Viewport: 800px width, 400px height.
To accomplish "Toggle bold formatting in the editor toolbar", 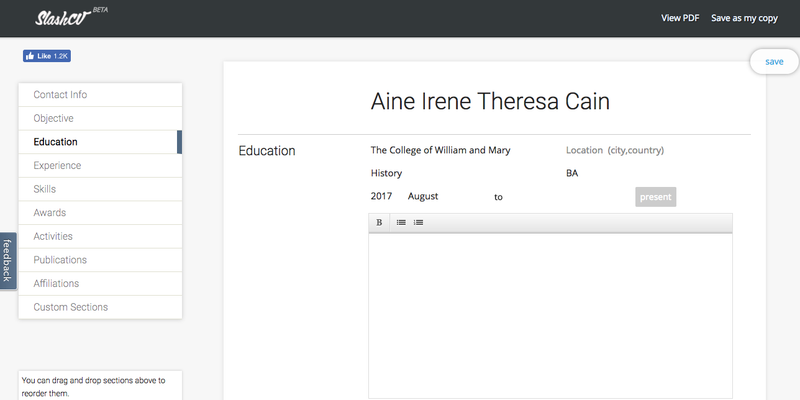I will coord(379,222).
